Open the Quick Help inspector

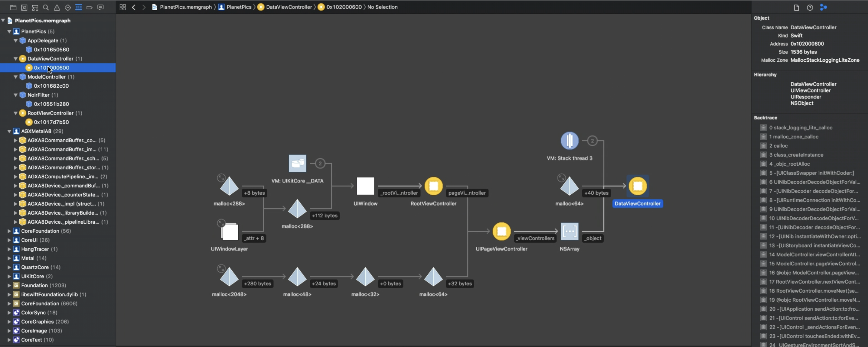pyautogui.click(x=810, y=8)
